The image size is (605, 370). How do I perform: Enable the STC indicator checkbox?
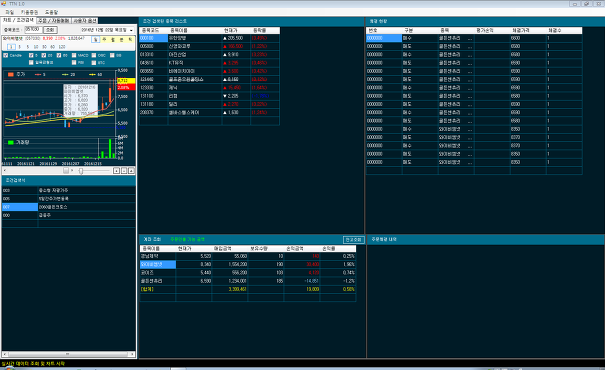click(94, 63)
